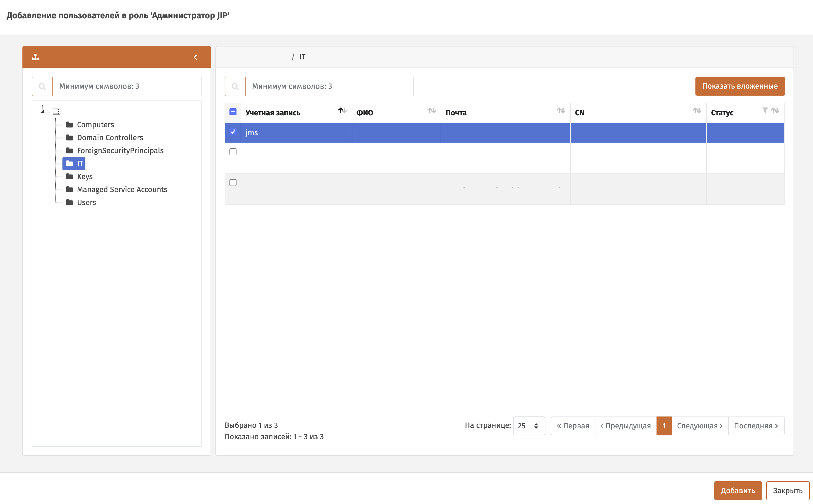Image resolution: width=813 pixels, height=504 pixels.
Task: Open the Users folder
Action: 86,203
